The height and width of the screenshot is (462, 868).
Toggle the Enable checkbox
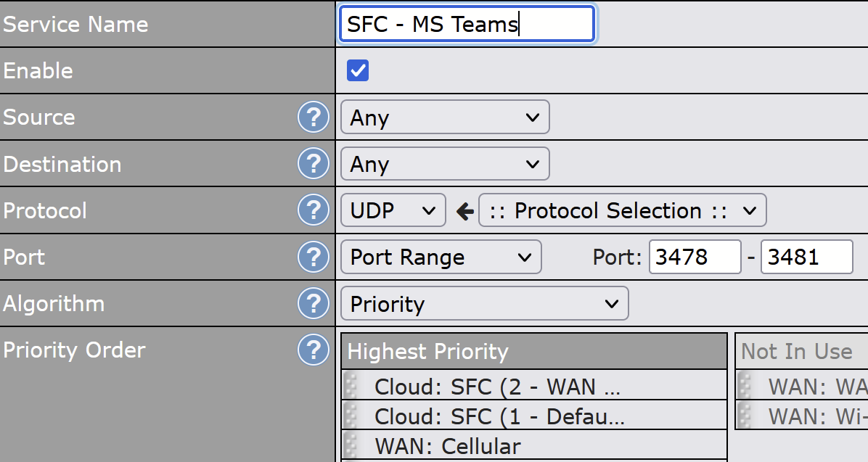click(358, 70)
